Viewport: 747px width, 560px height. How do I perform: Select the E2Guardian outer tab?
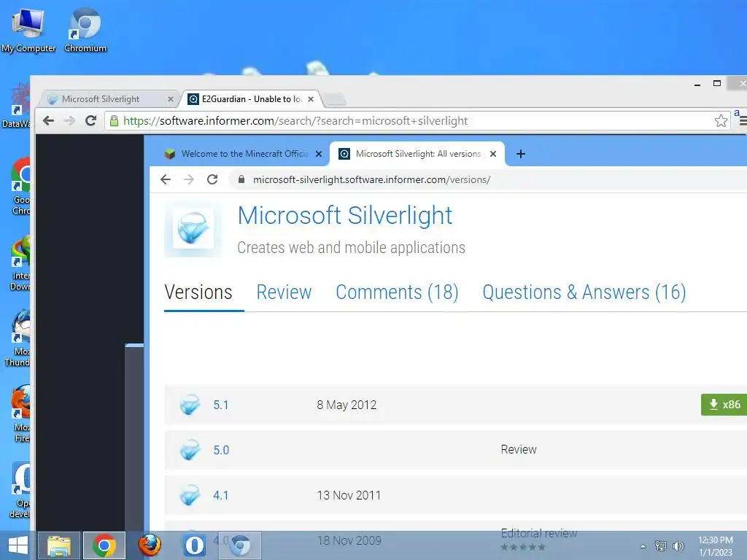pyautogui.click(x=252, y=99)
